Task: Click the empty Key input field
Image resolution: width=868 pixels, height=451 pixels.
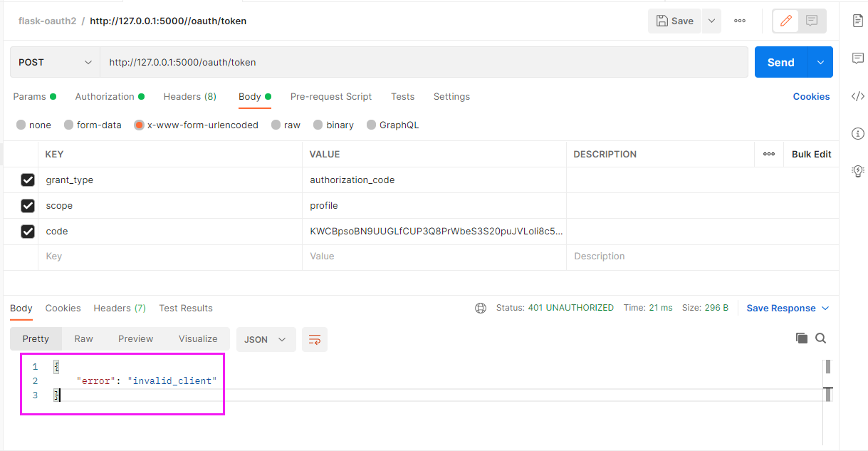Action: pyautogui.click(x=170, y=256)
